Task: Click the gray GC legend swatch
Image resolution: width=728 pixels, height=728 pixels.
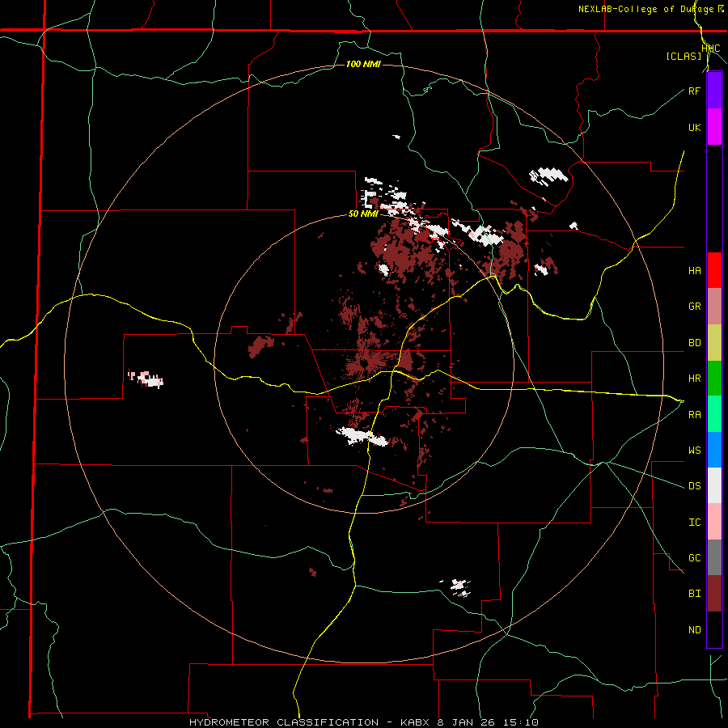Action: pyautogui.click(x=714, y=557)
